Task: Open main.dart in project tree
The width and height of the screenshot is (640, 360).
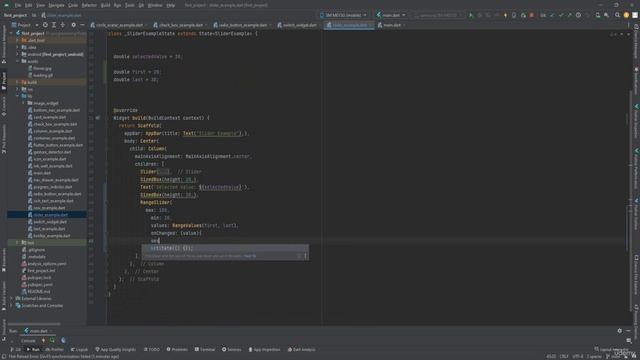Action: click(x=42, y=173)
